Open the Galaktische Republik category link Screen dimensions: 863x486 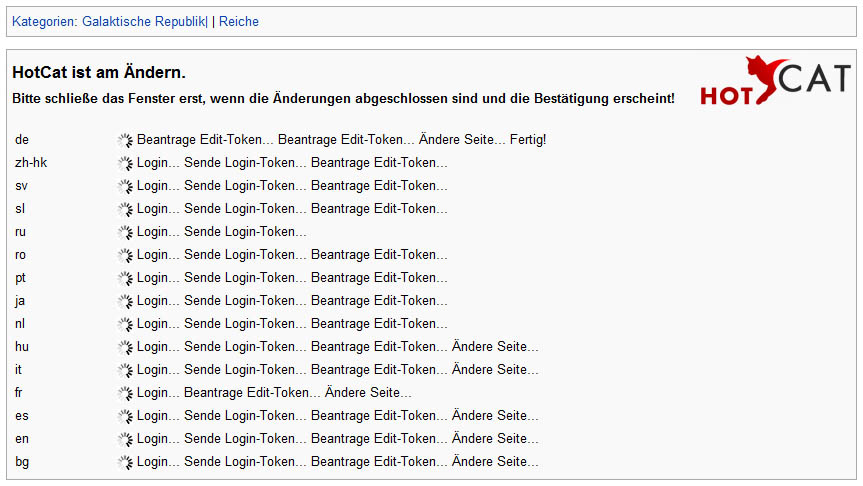(x=144, y=21)
